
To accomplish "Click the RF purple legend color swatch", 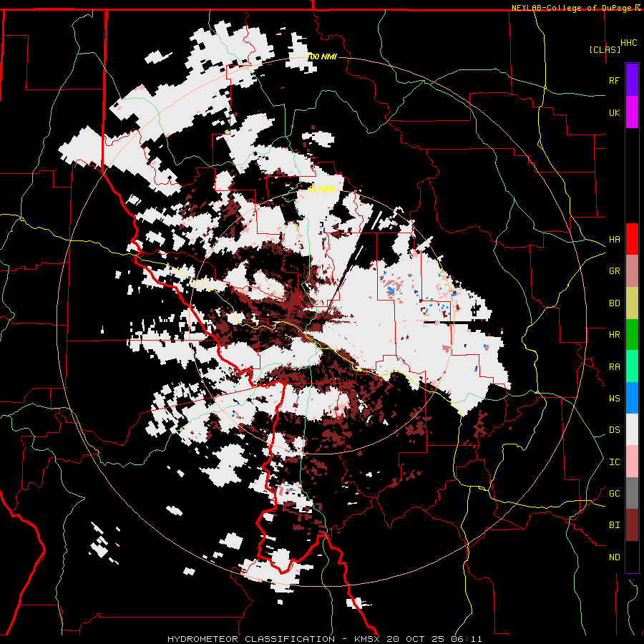I will point(632,80).
